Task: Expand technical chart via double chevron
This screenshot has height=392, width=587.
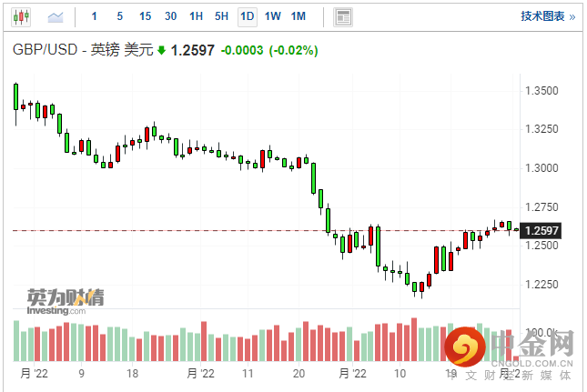Action: point(572,16)
